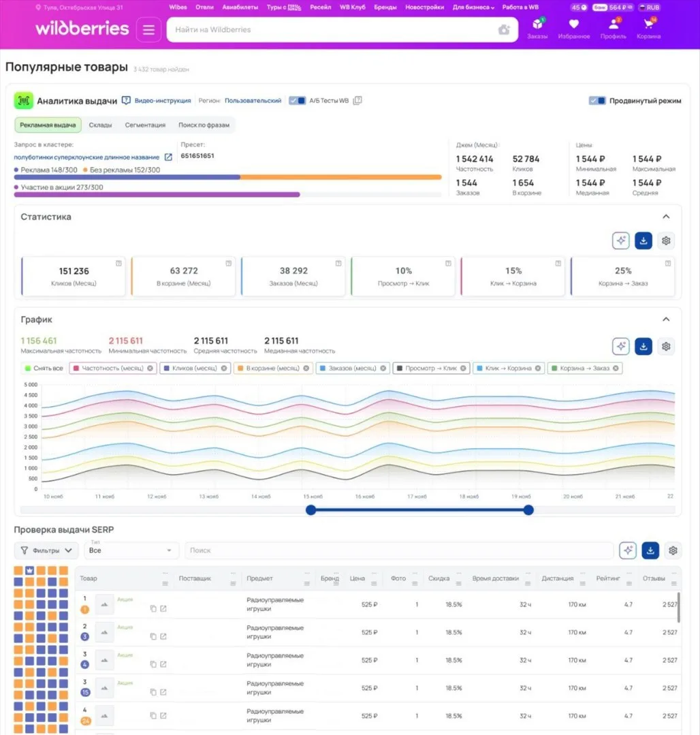This screenshot has width=700, height=735.
Task: Click the AI sparkle icon in Статистика
Action: click(621, 240)
